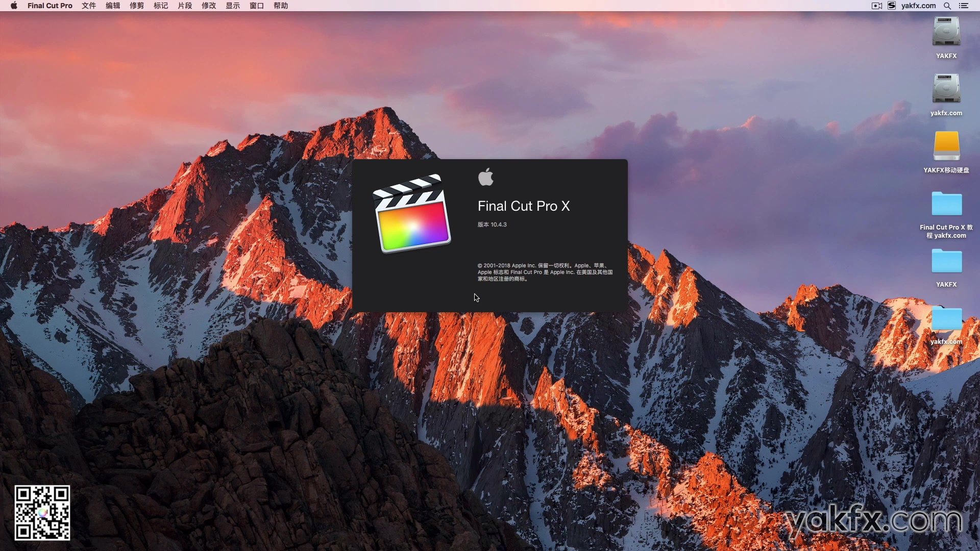Select the YAKFX folder icon
The width and height of the screenshot is (980, 551).
pos(946,261)
